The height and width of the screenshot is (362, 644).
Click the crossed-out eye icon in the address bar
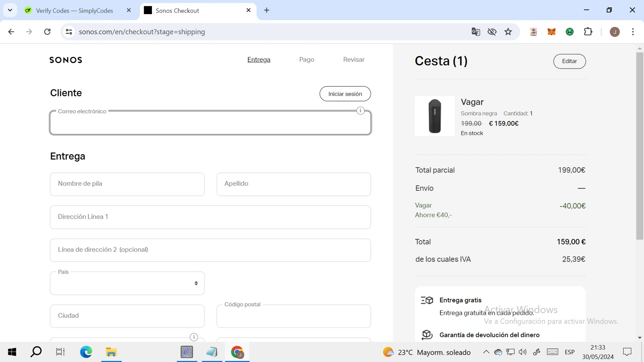[492, 32]
